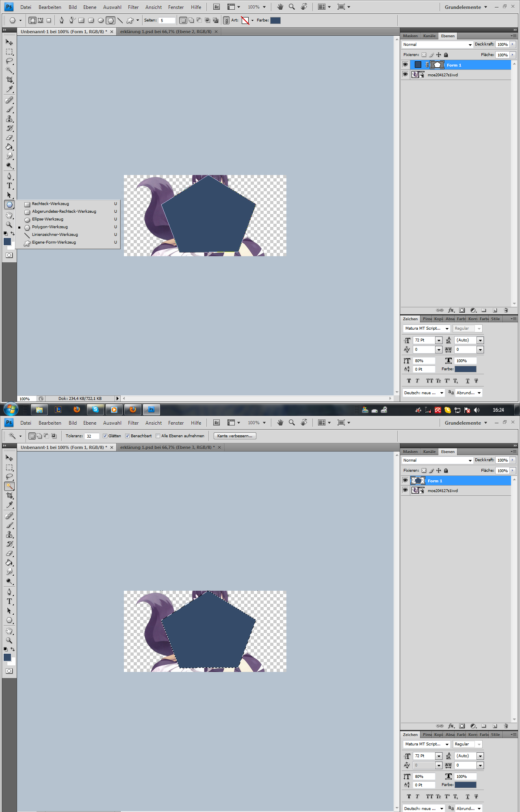Select Pen tool in lower Photoshop toolbox

(x=9, y=592)
